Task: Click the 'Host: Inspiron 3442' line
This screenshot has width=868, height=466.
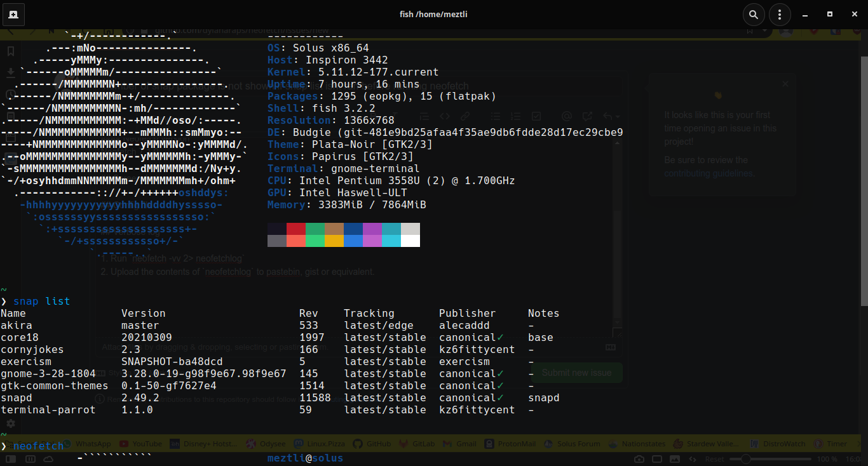Action: click(328, 60)
